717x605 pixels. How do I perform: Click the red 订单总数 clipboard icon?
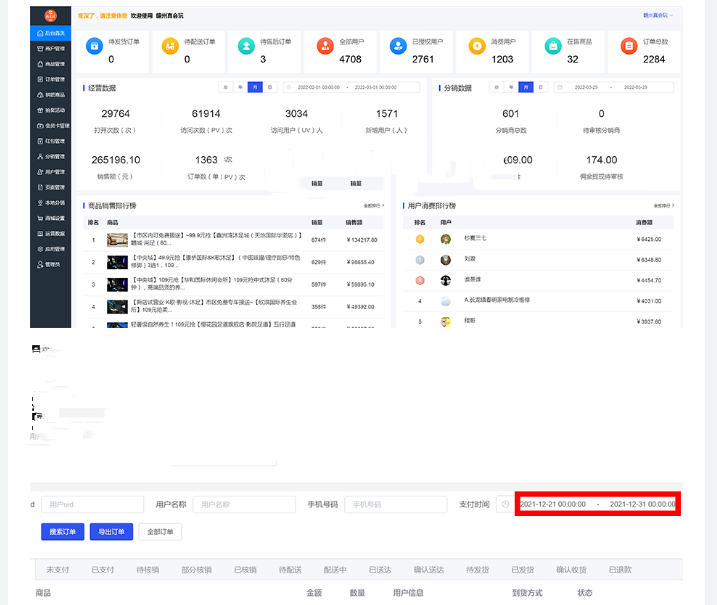629,46
